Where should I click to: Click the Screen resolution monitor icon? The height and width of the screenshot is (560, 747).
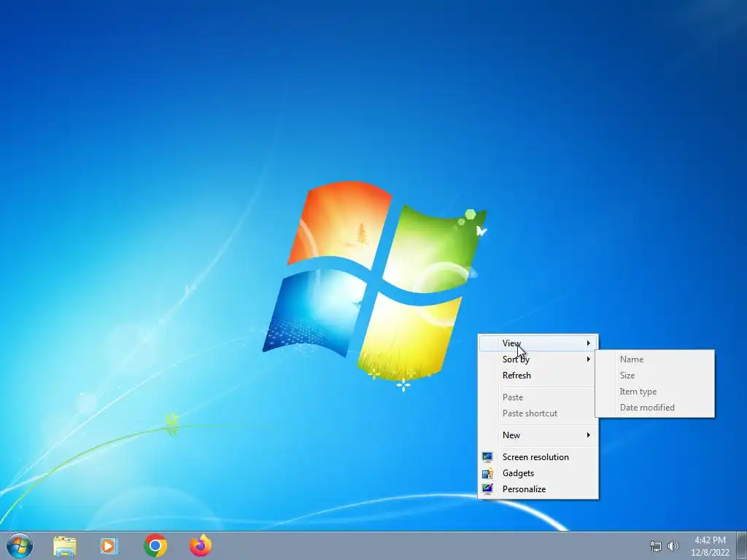point(487,457)
